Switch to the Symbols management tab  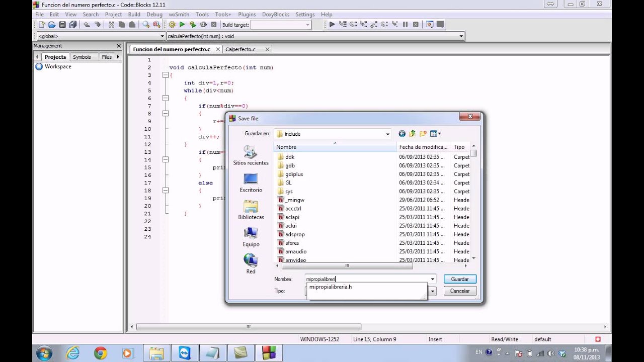point(82,57)
